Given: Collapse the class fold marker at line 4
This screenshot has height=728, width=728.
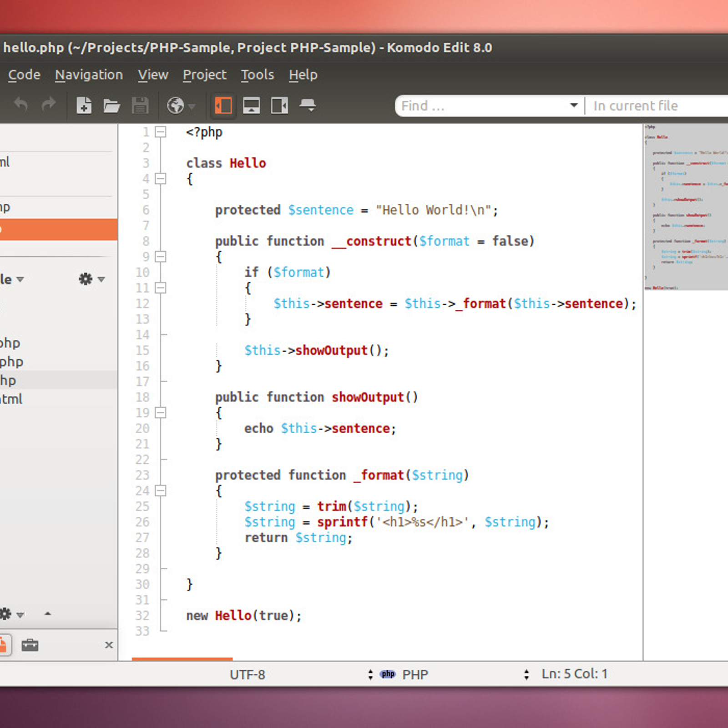Looking at the screenshot, I should click(160, 179).
